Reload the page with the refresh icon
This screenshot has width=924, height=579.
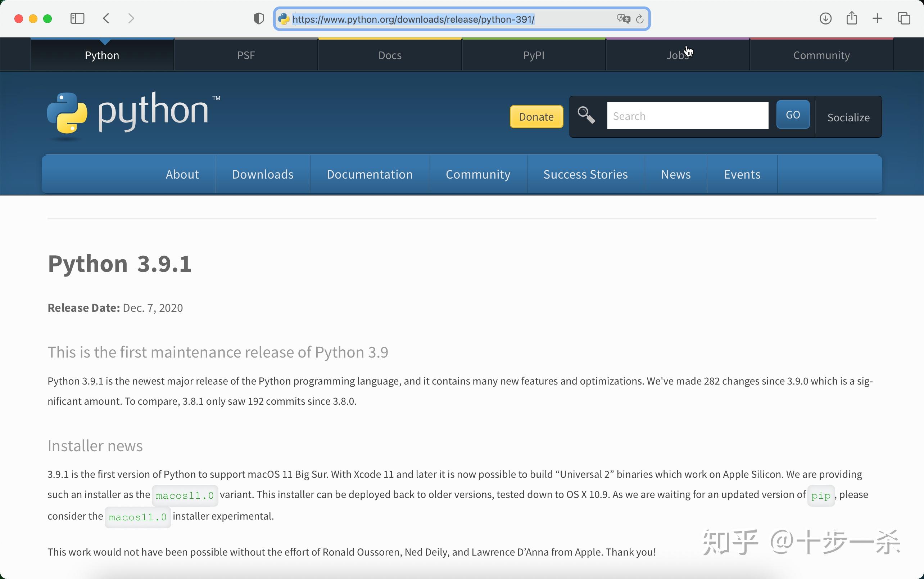(x=639, y=19)
